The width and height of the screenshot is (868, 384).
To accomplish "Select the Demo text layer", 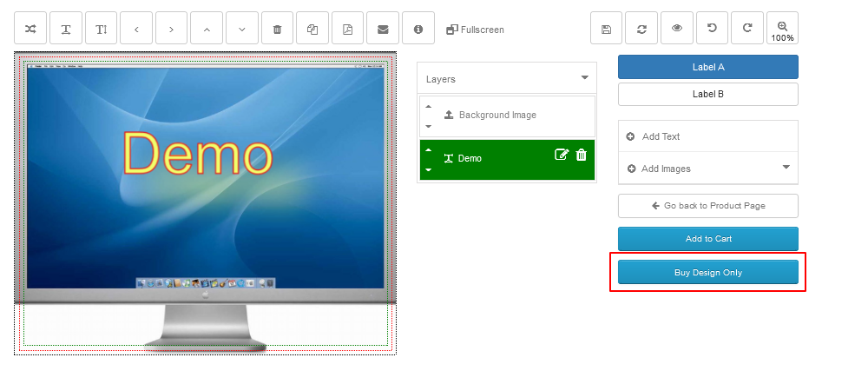I will pyautogui.click(x=507, y=160).
